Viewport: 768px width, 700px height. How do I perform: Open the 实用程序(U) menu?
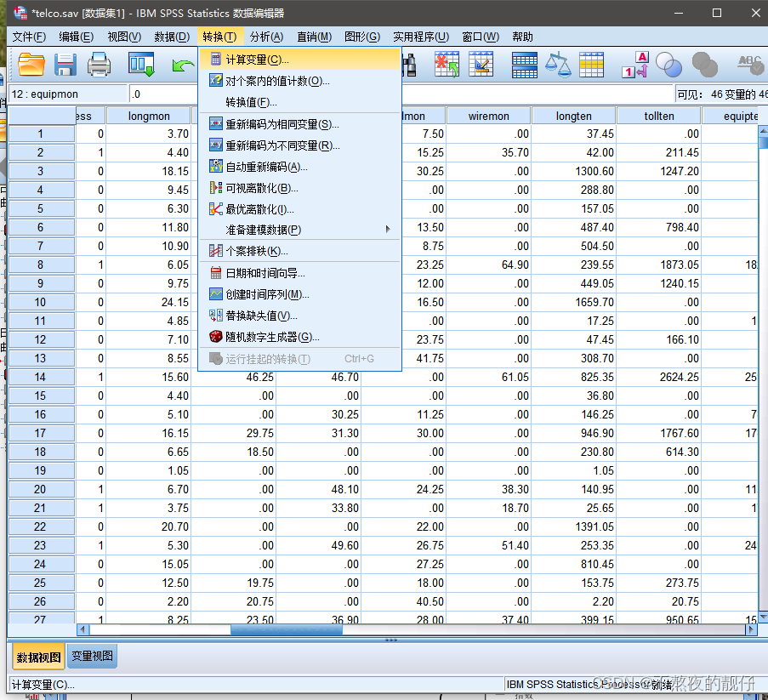pos(421,37)
